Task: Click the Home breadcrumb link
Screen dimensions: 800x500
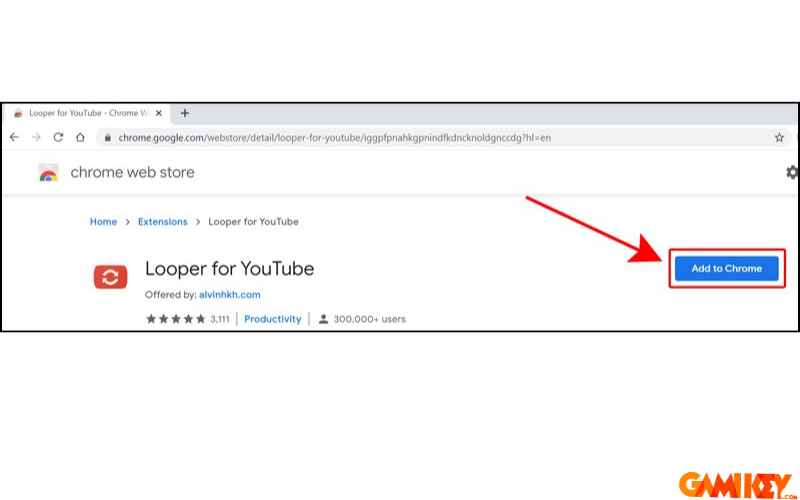Action: tap(103, 222)
